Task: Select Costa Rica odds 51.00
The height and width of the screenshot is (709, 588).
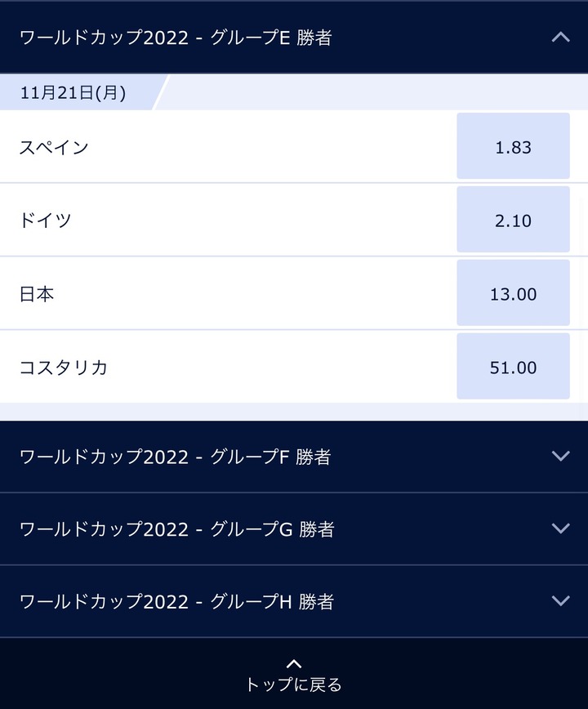Action: (513, 366)
